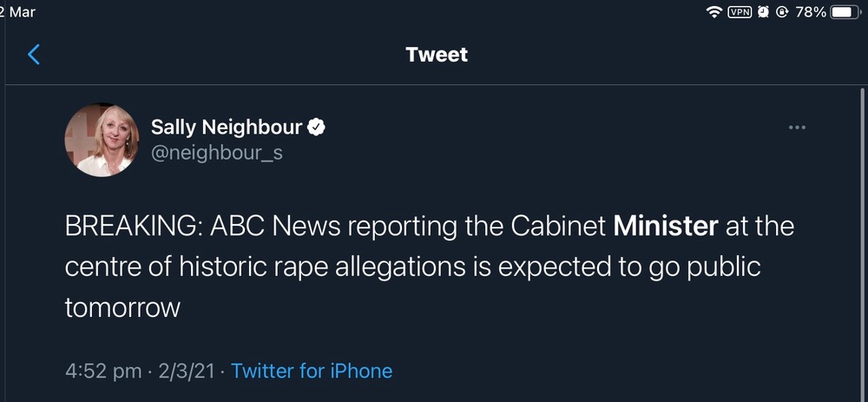Tap the verified badge beside the name
The image size is (868, 402).
tap(318, 128)
